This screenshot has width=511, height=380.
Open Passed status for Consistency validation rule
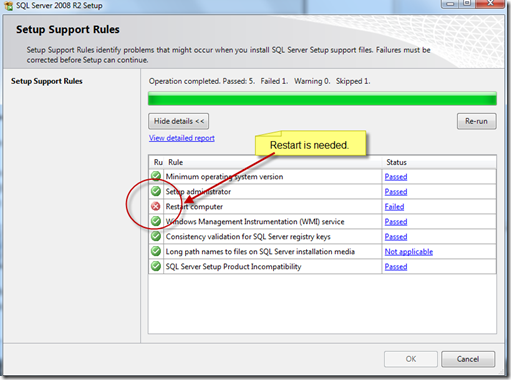(396, 237)
